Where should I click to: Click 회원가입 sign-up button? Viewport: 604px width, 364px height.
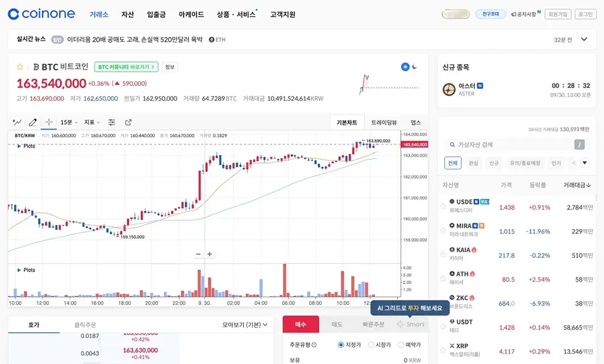pyautogui.click(x=558, y=14)
